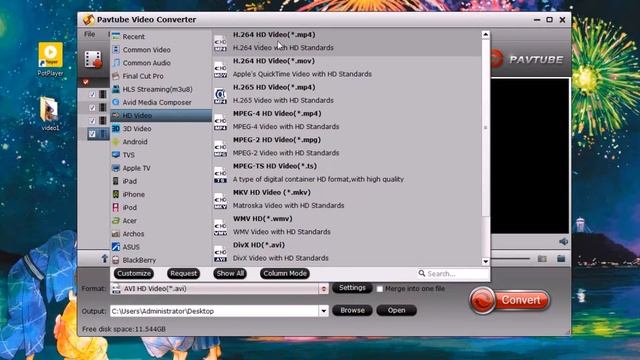Image resolution: width=640 pixels, height=360 pixels.
Task: Start conversion with Convert button
Action: pyautogui.click(x=510, y=300)
